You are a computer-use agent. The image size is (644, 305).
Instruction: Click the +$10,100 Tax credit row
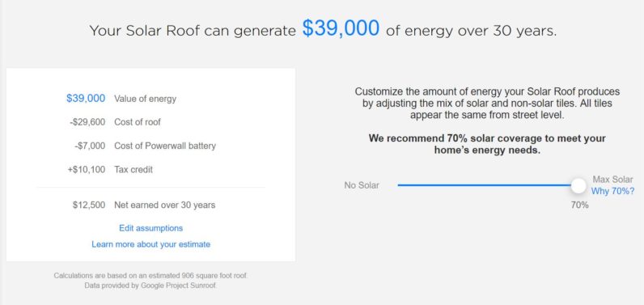[110, 170]
